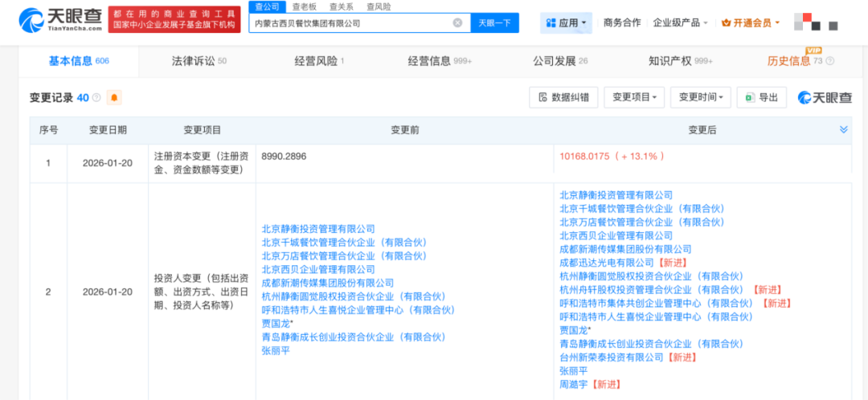Open 呼和浩特市人生喜悦企业管理中心 in the 变更前 column
The width and height of the screenshot is (868, 400).
[358, 310]
